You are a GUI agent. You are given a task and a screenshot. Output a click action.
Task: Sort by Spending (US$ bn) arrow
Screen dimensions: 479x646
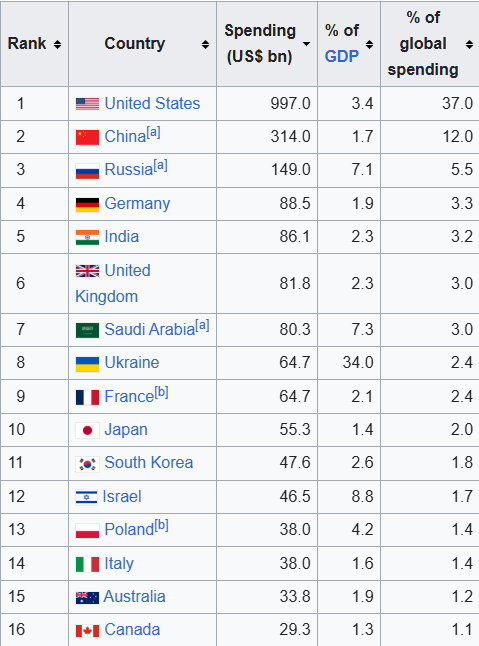[x=306, y=44]
